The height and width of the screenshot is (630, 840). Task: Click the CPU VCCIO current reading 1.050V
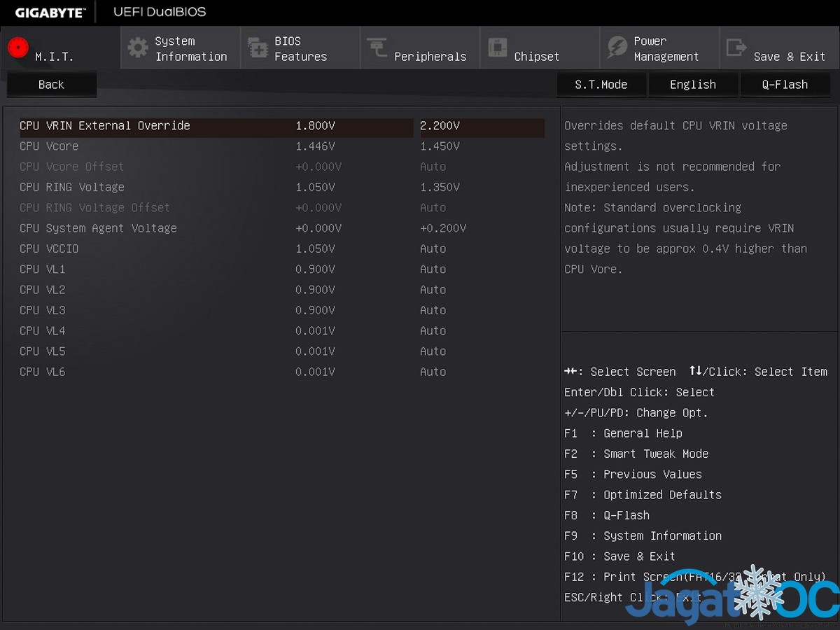pos(315,249)
